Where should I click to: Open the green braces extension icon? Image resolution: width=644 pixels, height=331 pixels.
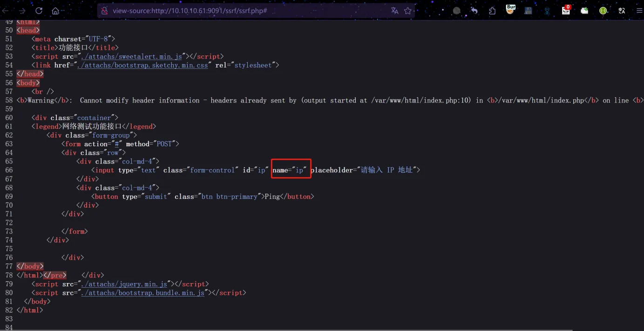[603, 11]
